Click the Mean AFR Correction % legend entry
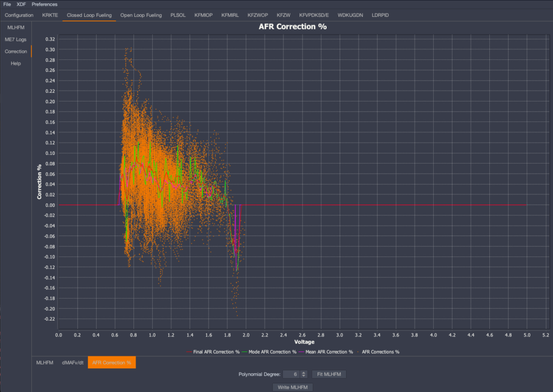Image resolution: width=553 pixels, height=392 pixels. tap(329, 352)
